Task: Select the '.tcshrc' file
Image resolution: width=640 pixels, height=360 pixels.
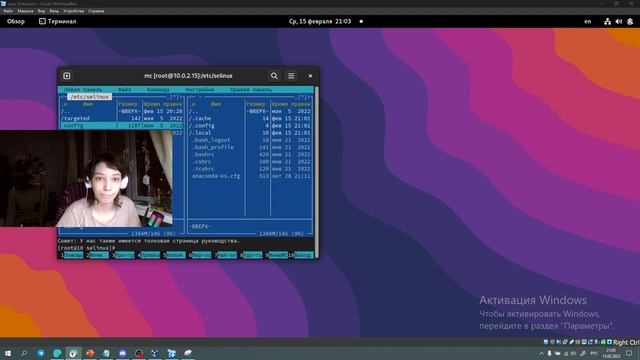Action: 250,169
